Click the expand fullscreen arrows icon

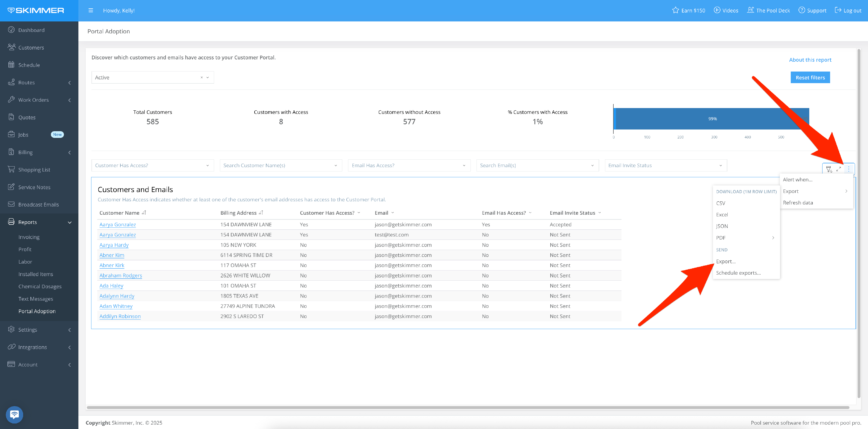point(839,169)
